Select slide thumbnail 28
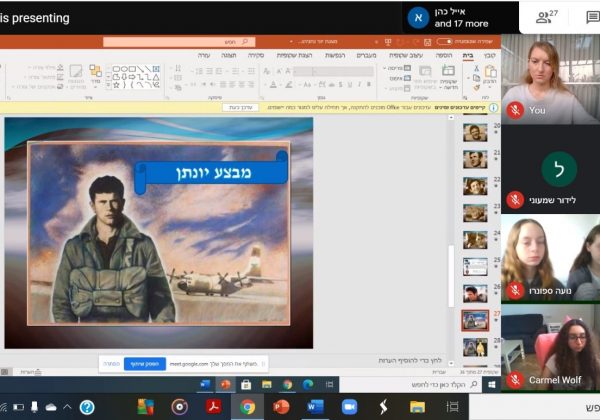Viewport: 600px width, 420px height. (x=475, y=347)
